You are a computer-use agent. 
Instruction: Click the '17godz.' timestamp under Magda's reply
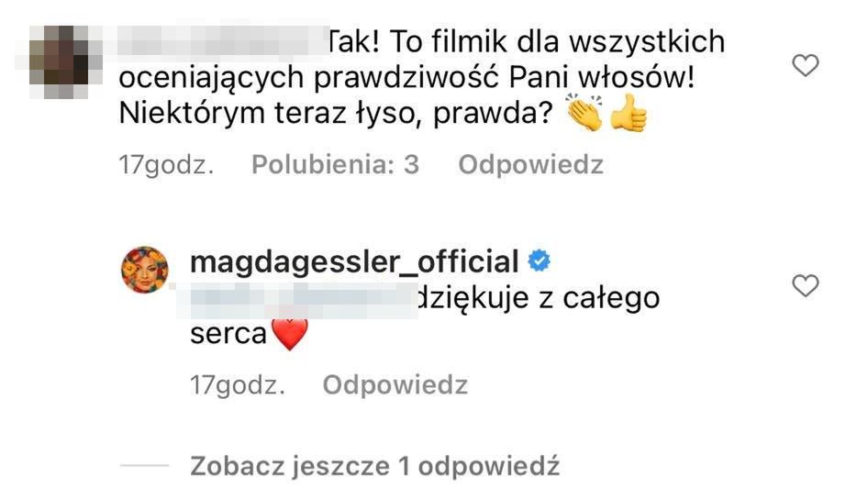238,384
